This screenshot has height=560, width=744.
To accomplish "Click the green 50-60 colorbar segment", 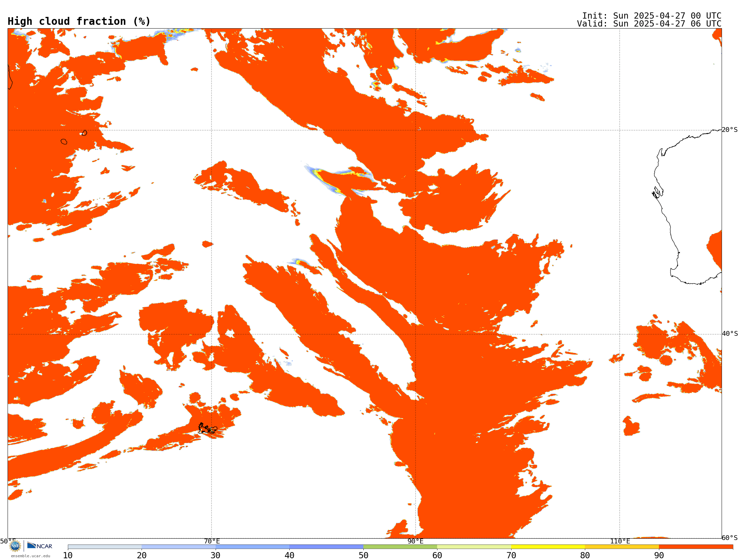I will pyautogui.click(x=400, y=547).
